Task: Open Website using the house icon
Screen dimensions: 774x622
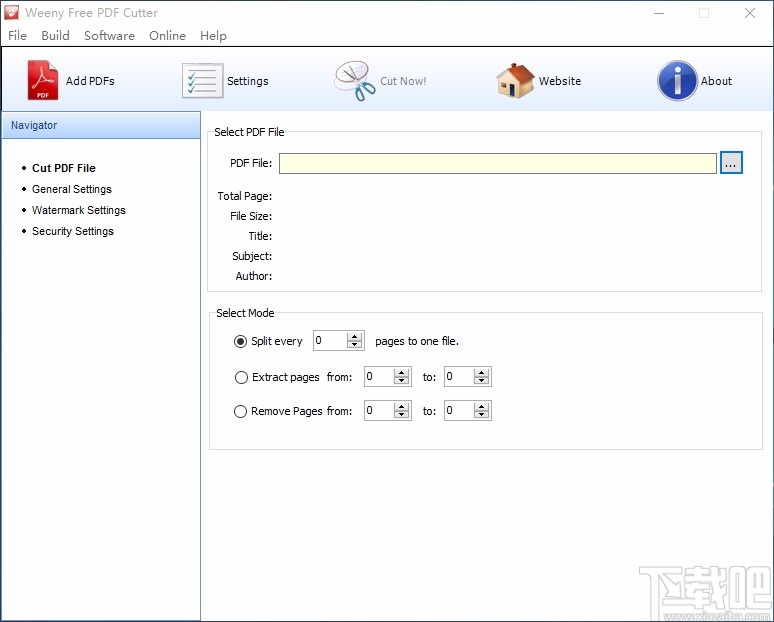Action: [515, 80]
